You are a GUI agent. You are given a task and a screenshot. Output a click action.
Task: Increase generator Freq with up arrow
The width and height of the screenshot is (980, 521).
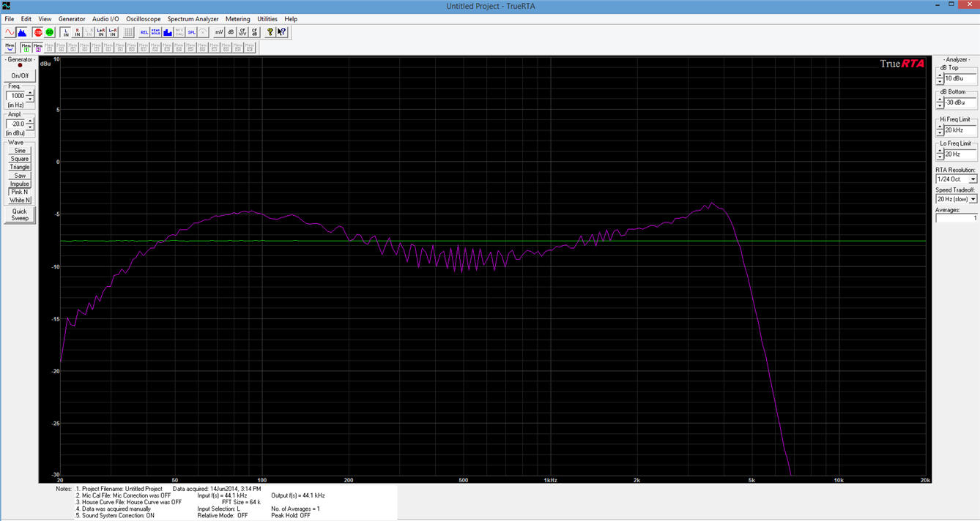pyautogui.click(x=30, y=93)
